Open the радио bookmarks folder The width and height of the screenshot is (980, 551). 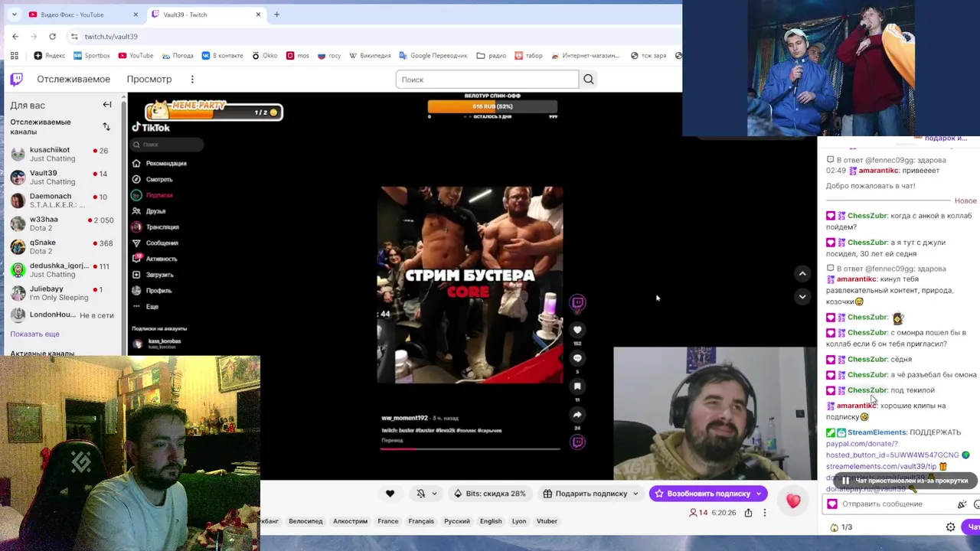pos(492,55)
